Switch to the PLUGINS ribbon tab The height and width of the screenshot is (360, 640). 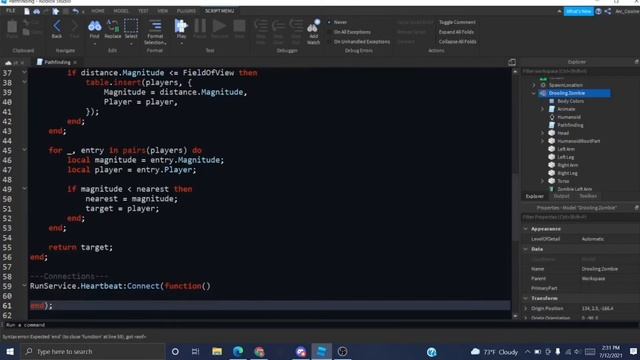coord(186,11)
